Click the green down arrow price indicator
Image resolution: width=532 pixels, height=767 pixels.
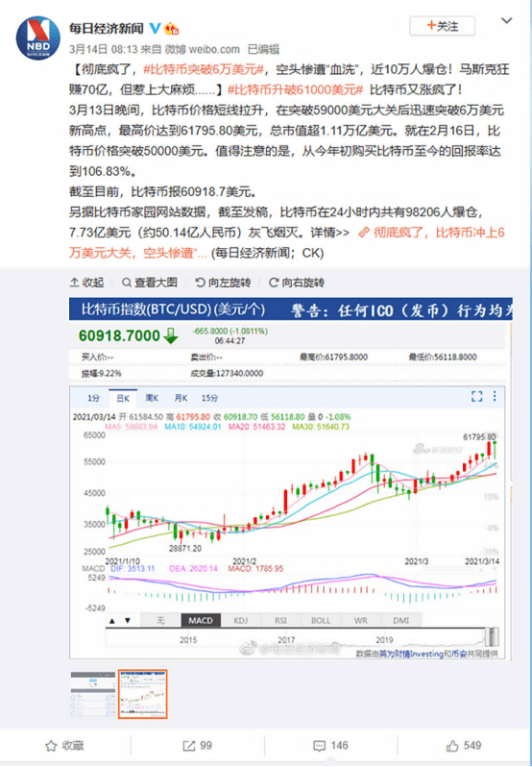tap(171, 336)
